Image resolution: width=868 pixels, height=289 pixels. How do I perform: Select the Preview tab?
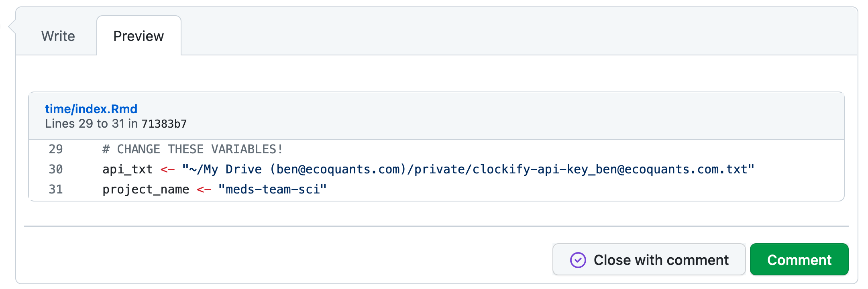point(139,36)
